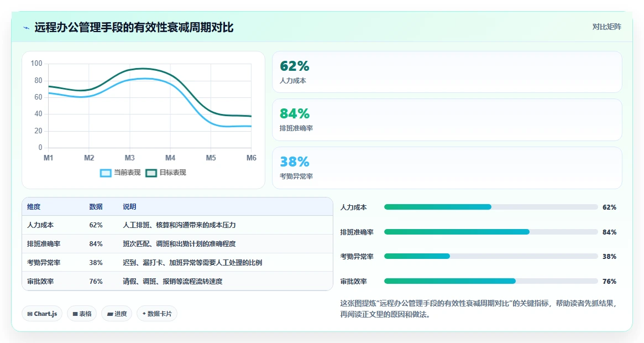Select the 进度 tag chip
This screenshot has width=644, height=343.
(x=117, y=314)
